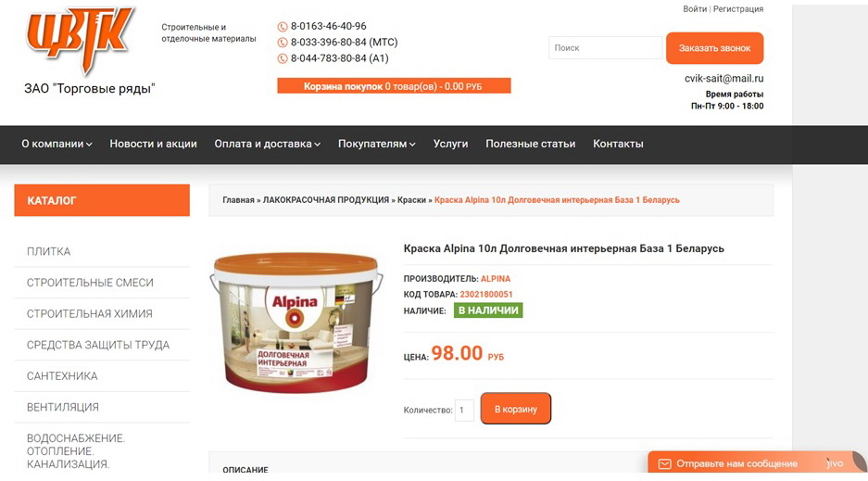Go to Контакты page

(x=618, y=144)
